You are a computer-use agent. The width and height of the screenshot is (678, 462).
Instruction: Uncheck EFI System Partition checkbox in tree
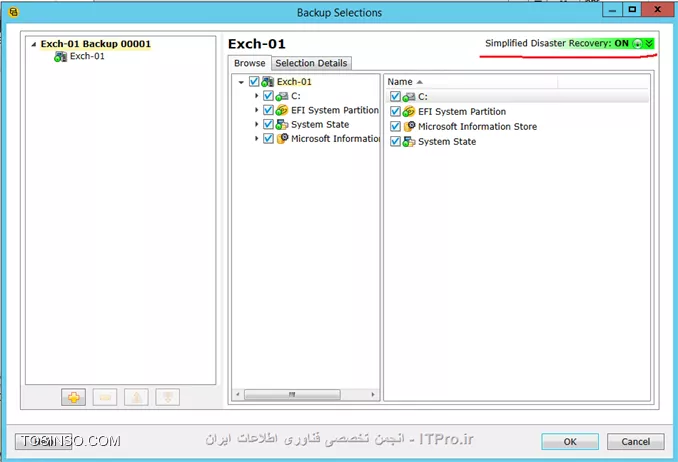click(x=268, y=110)
